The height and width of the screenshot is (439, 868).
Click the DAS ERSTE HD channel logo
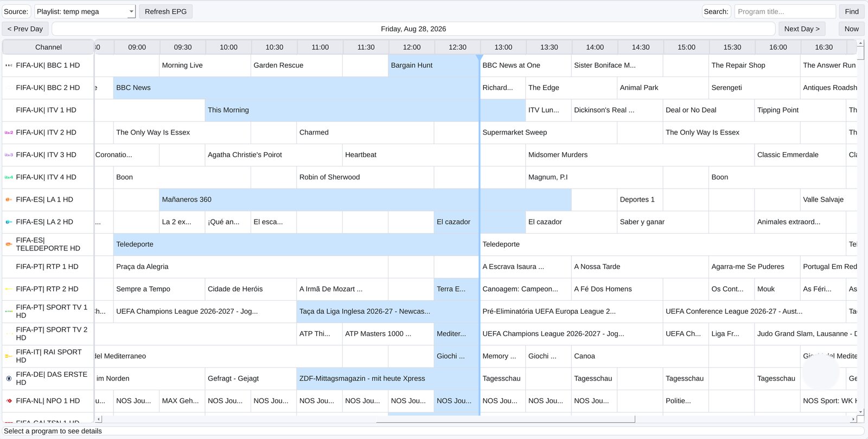pos(9,378)
